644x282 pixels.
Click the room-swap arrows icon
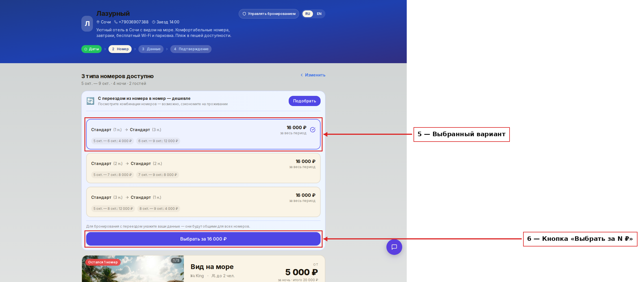point(90,101)
